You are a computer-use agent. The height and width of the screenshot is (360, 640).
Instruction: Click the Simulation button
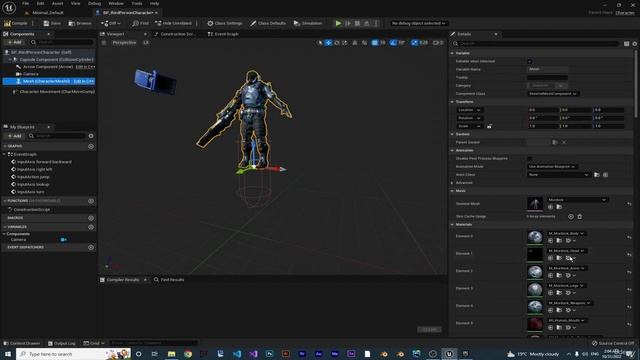(308, 23)
